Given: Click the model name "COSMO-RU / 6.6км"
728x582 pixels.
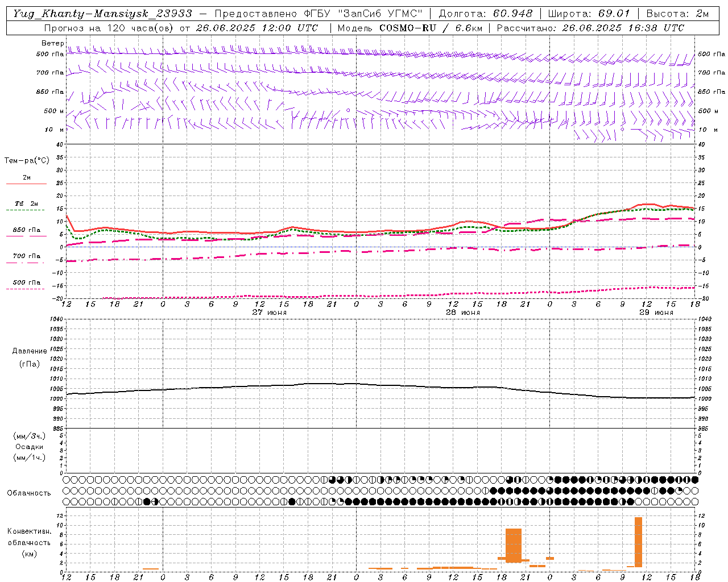Looking at the screenshot, I should tap(431, 28).
